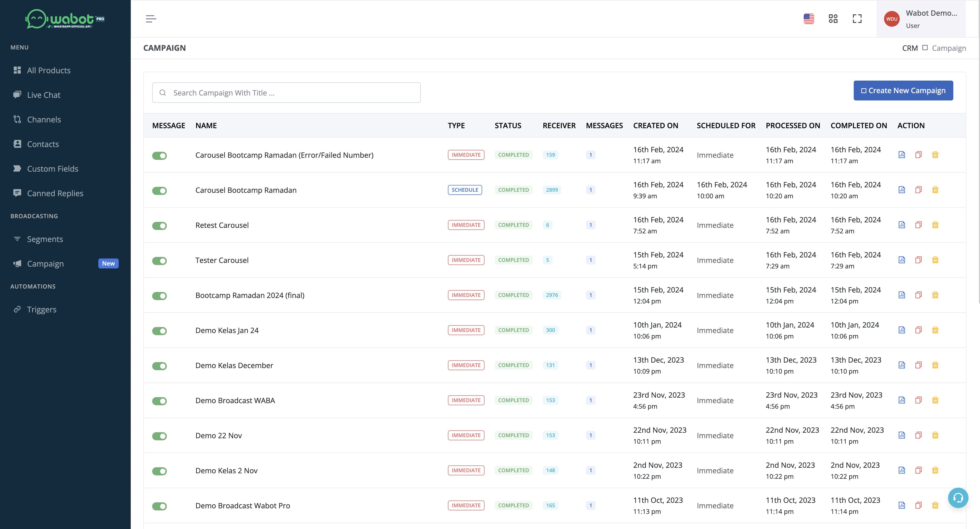Click the COMPLETED ON column header
This screenshot has width=980, height=529.
pyautogui.click(x=859, y=125)
